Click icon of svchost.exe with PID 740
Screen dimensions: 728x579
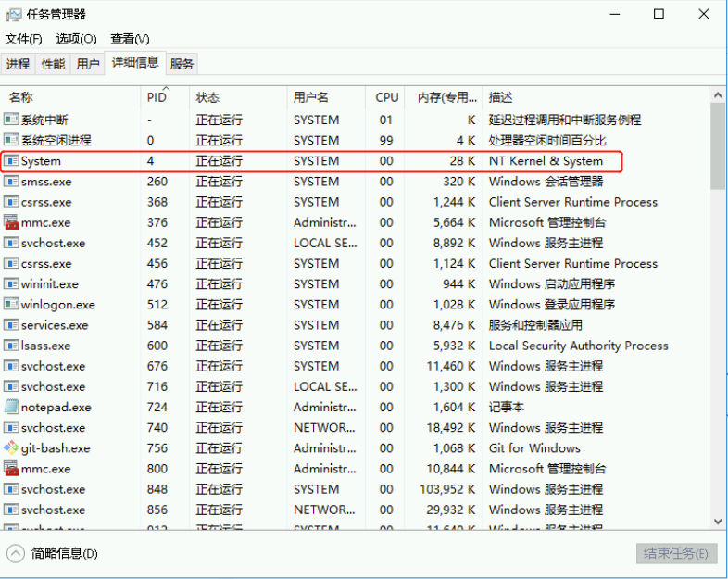click(11, 428)
